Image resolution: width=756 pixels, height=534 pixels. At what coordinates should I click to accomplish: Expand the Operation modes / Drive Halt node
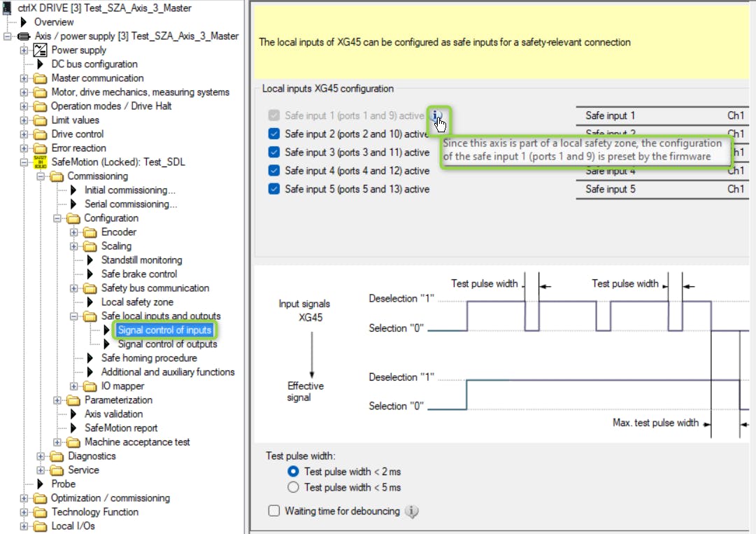pos(24,106)
